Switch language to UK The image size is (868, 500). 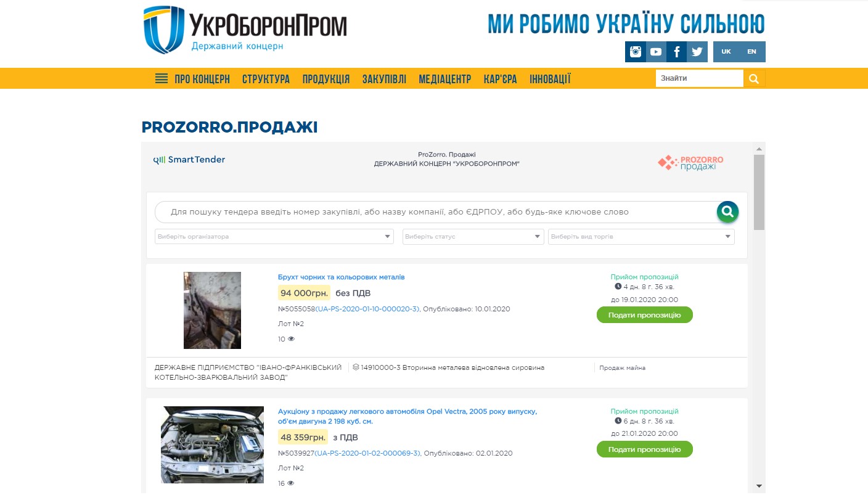click(726, 52)
